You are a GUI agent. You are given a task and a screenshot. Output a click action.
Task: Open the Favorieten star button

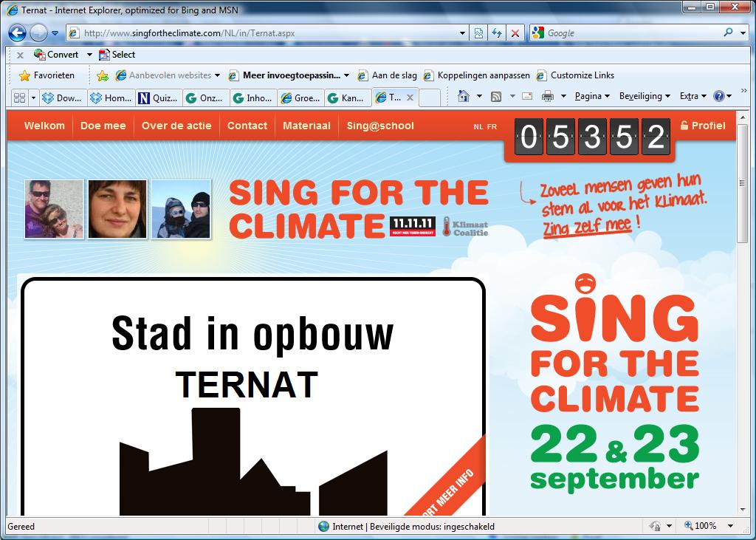[47, 75]
